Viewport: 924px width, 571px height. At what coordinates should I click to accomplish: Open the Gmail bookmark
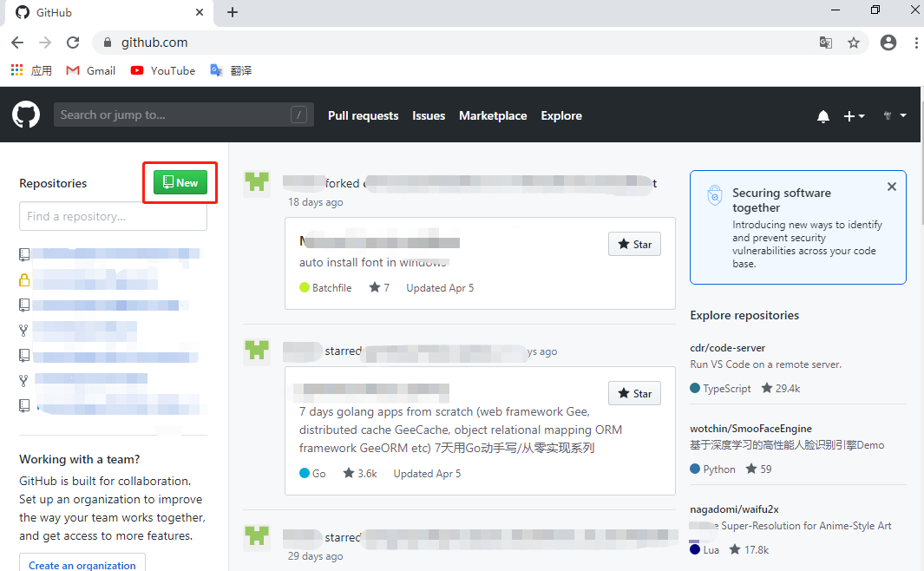91,70
